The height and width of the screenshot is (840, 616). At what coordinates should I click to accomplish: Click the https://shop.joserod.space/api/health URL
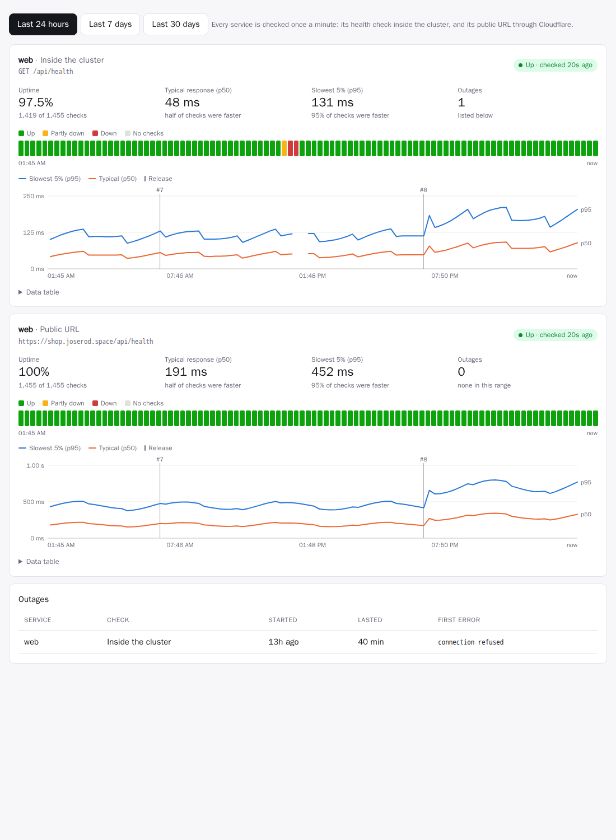tap(86, 342)
